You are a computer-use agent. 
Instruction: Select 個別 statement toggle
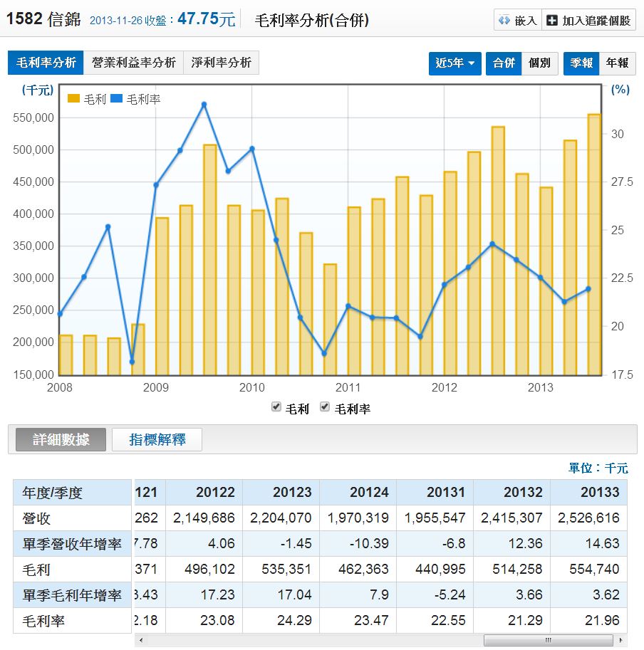pos(539,63)
